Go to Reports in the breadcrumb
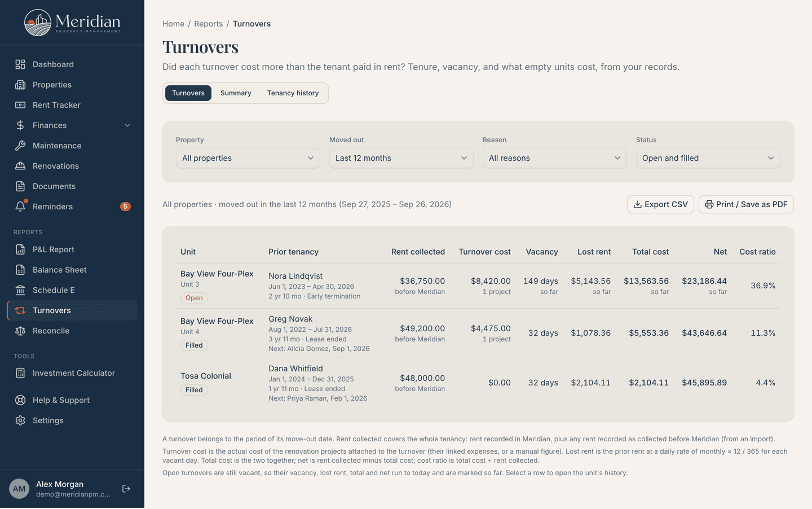This screenshot has height=509, width=812. coord(209,24)
